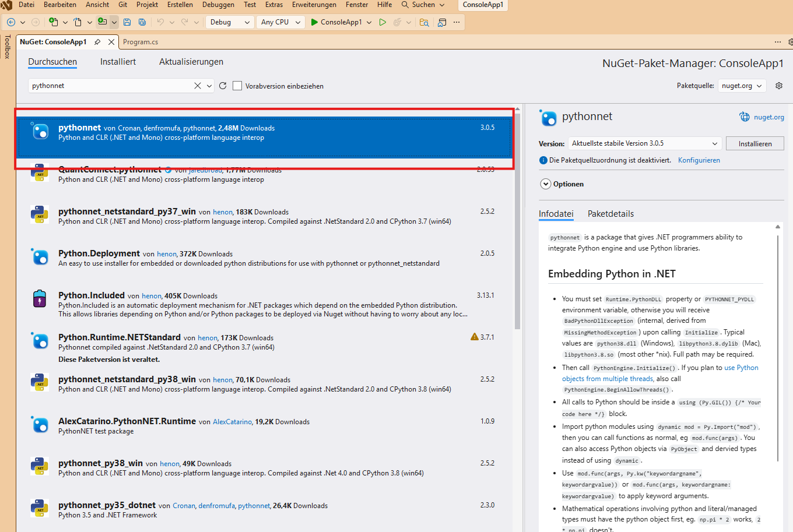The height and width of the screenshot is (532, 793).
Task: Open the Erweiterungen menu
Action: pos(314,5)
